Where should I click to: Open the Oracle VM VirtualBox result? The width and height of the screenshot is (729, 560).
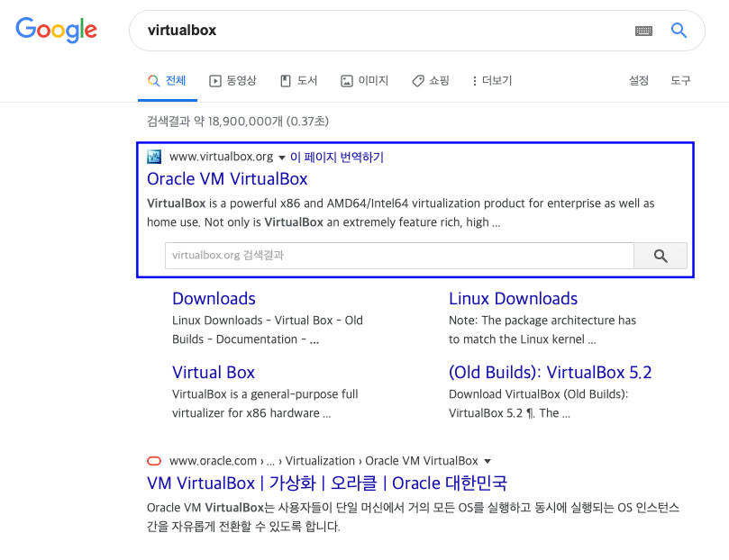pyautogui.click(x=227, y=179)
